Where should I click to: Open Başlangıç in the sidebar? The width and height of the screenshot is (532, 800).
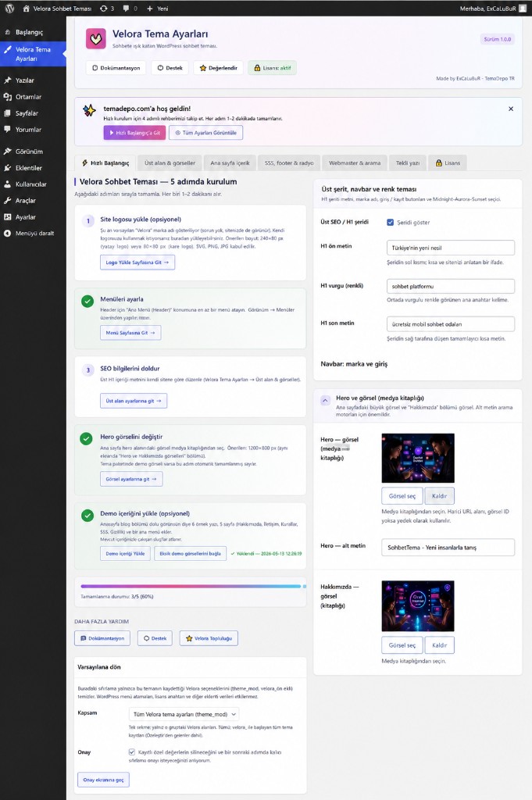point(33,32)
